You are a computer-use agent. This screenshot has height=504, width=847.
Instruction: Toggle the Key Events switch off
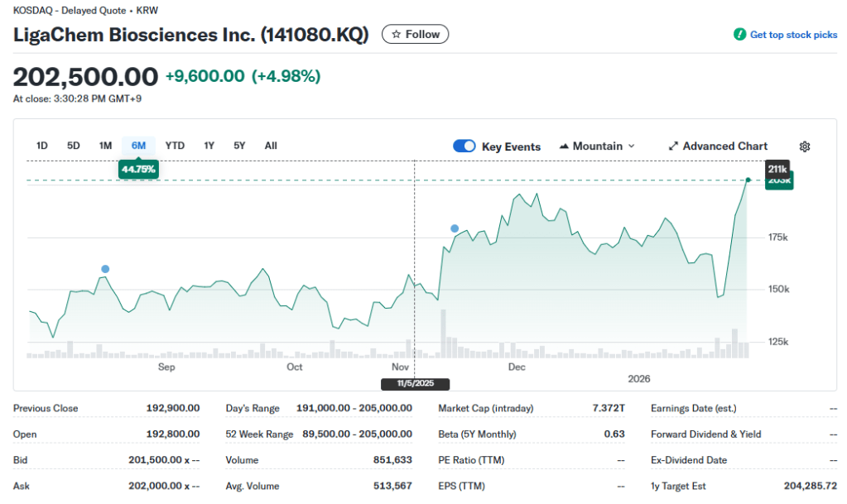coord(464,146)
